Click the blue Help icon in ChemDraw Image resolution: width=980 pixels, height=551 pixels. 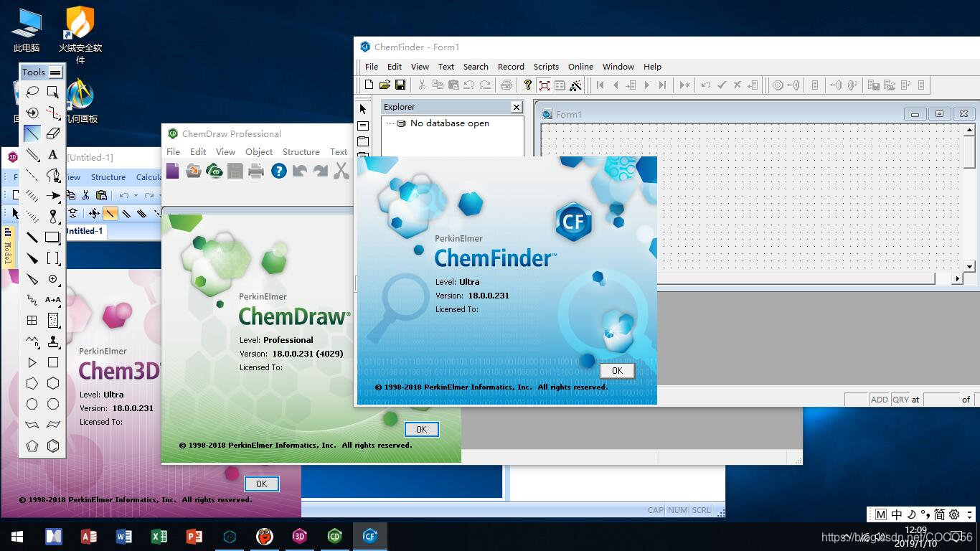tap(279, 171)
